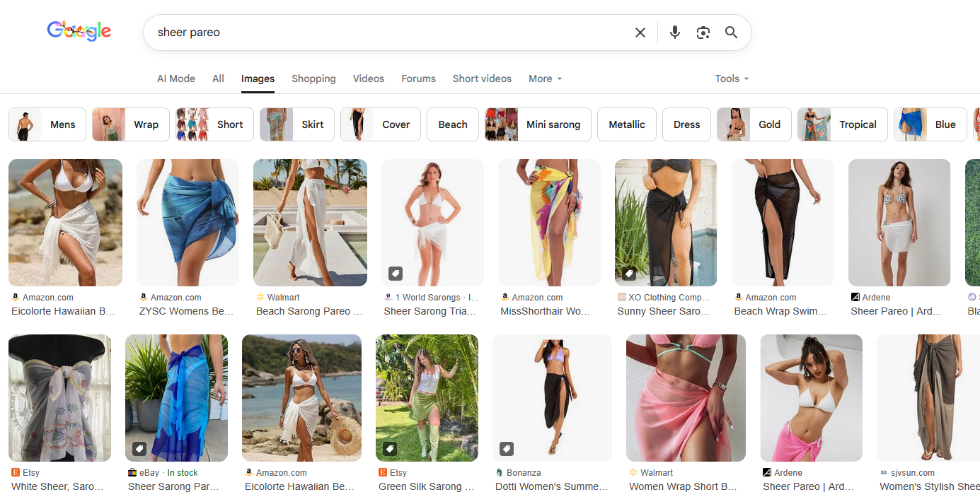
Task: Open the Ardene pink Sheer Pareo image
Action: 812,398
